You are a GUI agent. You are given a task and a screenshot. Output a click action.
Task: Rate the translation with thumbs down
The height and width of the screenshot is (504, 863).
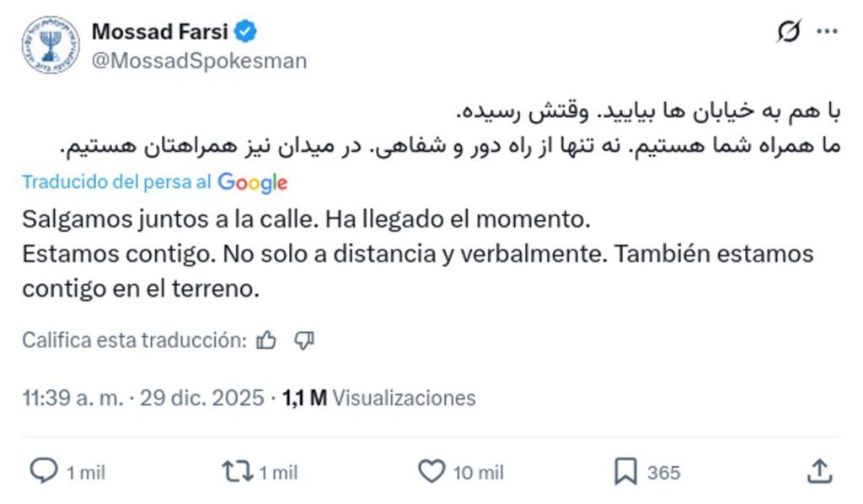coord(303,339)
